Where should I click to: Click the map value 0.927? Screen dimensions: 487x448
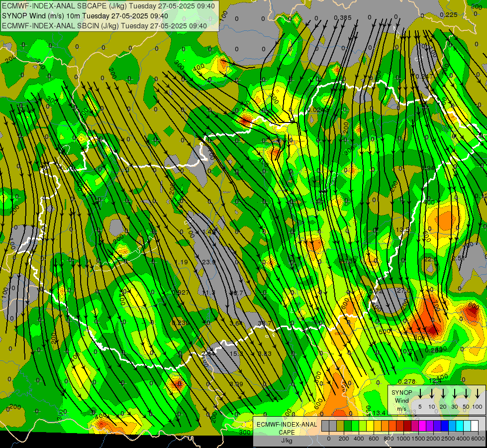pos(181,292)
